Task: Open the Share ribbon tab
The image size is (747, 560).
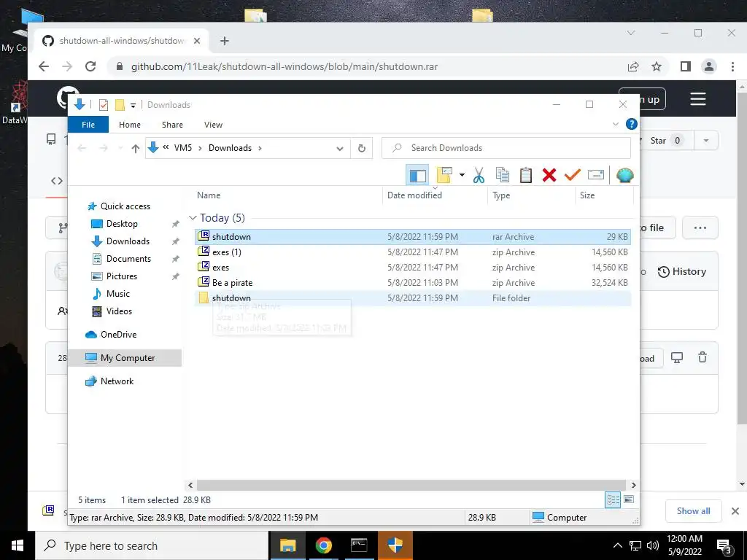Action: point(172,125)
